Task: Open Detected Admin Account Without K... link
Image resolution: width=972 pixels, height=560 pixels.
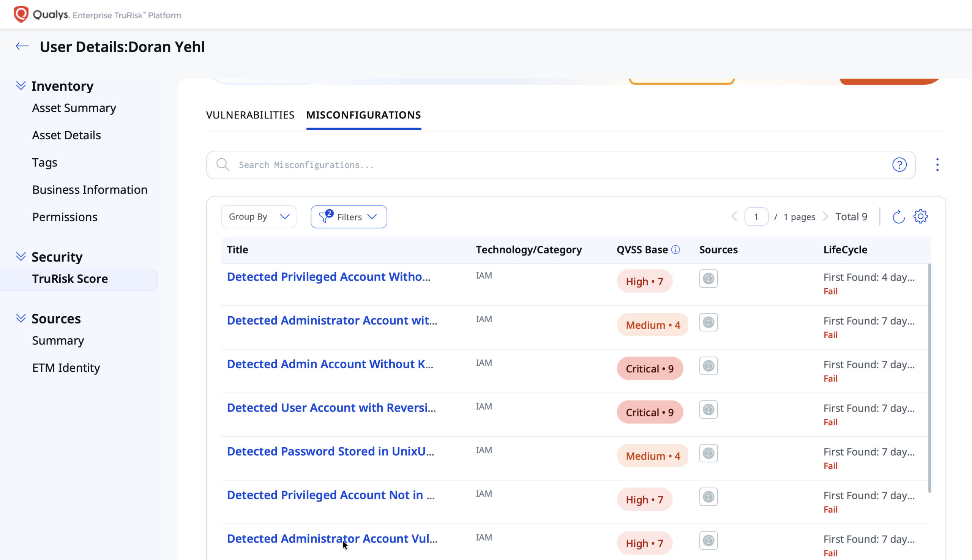Action: pos(330,364)
